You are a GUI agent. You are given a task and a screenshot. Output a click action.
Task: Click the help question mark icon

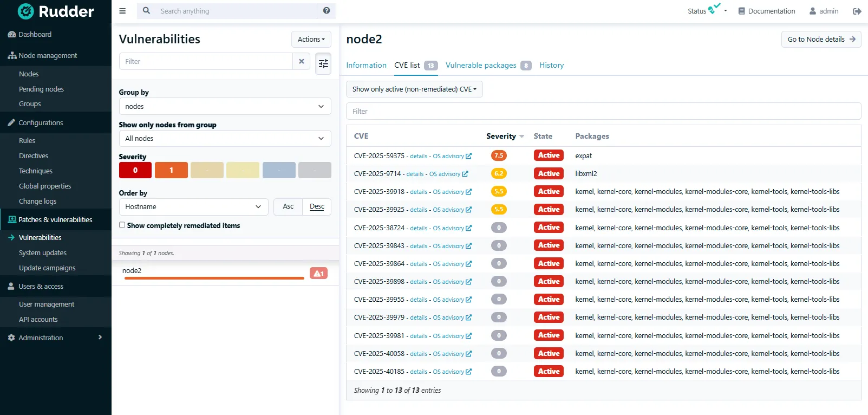tap(326, 11)
